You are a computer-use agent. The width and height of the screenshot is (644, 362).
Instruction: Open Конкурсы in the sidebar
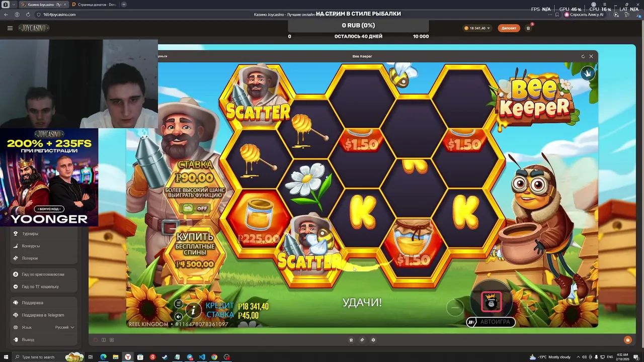pos(31,246)
